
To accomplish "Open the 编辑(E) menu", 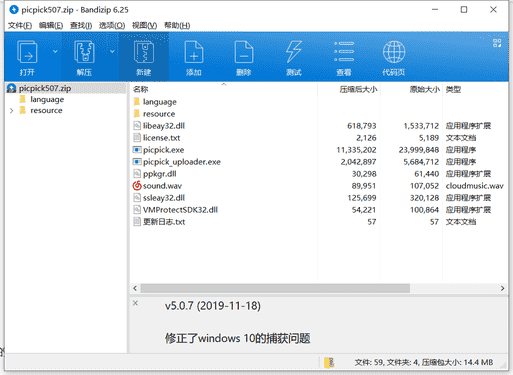I will point(51,25).
